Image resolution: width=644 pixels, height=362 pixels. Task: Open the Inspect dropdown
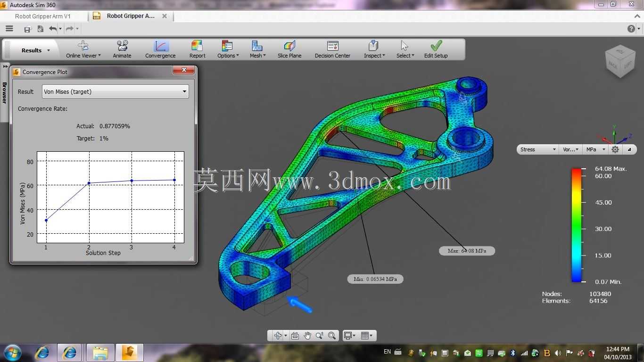click(x=374, y=49)
